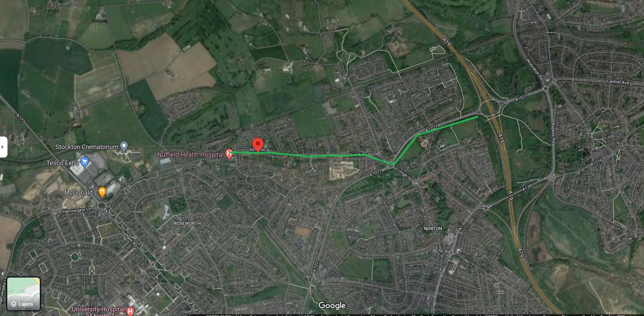Click the NORTON area label

tap(433, 229)
